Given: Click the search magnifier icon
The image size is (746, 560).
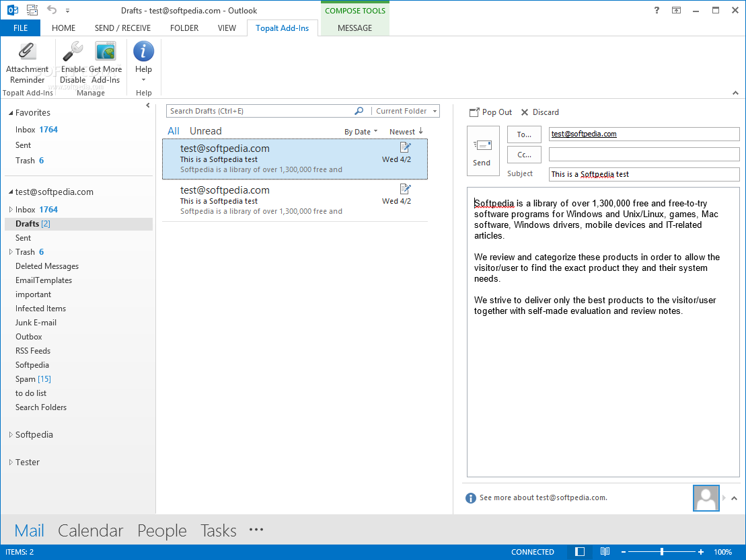Looking at the screenshot, I should point(359,111).
